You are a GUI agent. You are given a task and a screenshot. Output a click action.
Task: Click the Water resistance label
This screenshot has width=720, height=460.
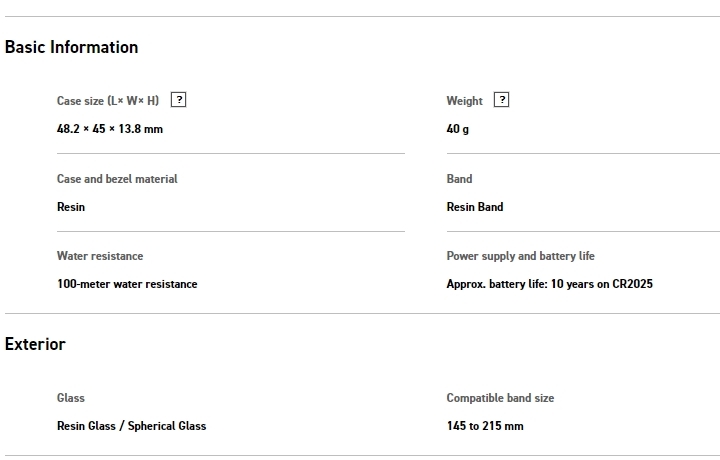coord(100,256)
